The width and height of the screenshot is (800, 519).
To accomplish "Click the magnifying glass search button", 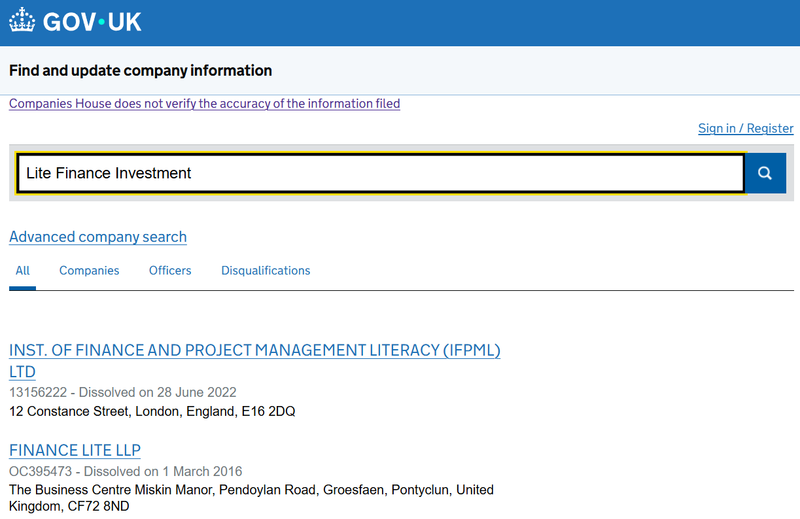I will click(x=765, y=173).
